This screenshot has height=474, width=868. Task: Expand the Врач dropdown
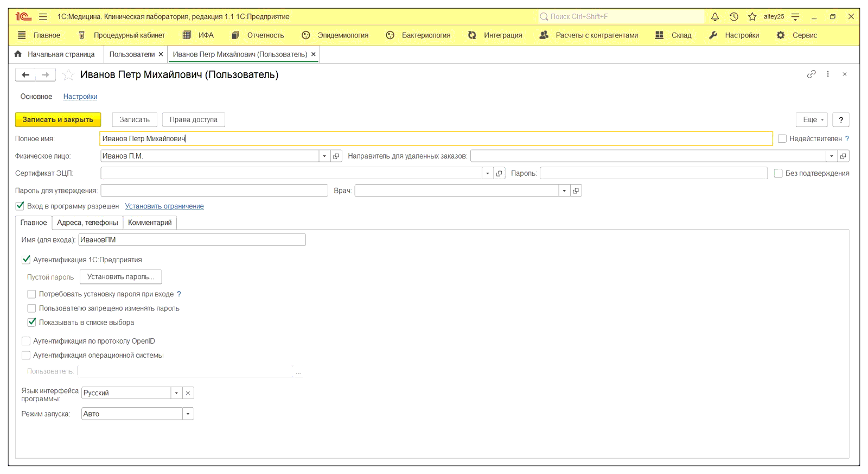564,191
